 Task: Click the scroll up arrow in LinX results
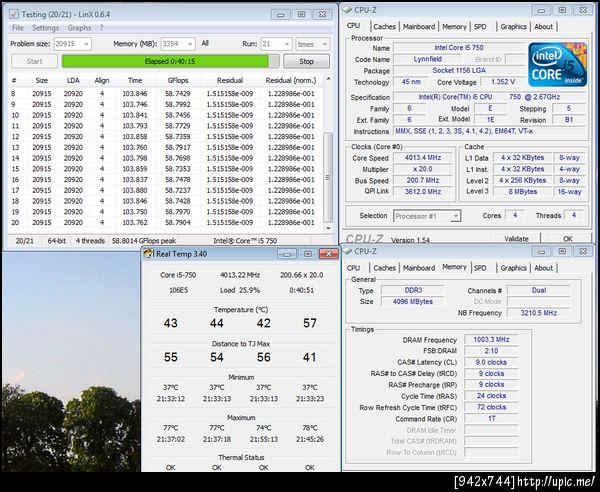pyautogui.click(x=328, y=79)
